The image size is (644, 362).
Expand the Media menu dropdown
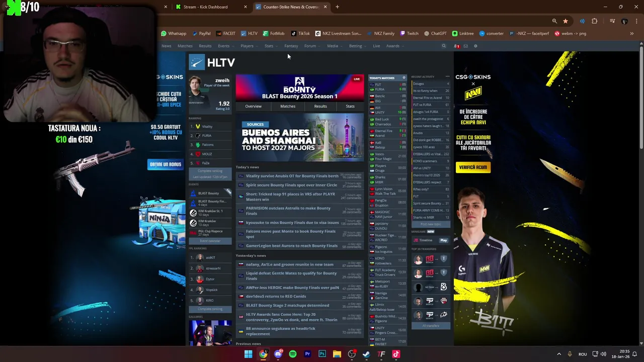click(x=334, y=46)
